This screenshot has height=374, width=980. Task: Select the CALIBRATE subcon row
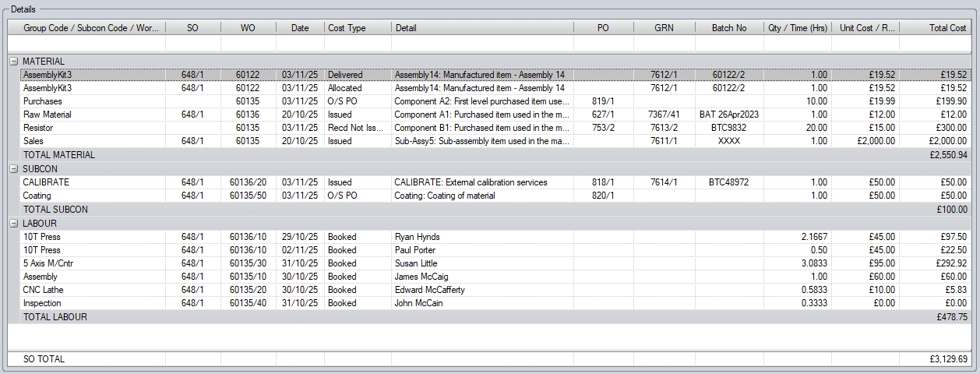point(46,182)
